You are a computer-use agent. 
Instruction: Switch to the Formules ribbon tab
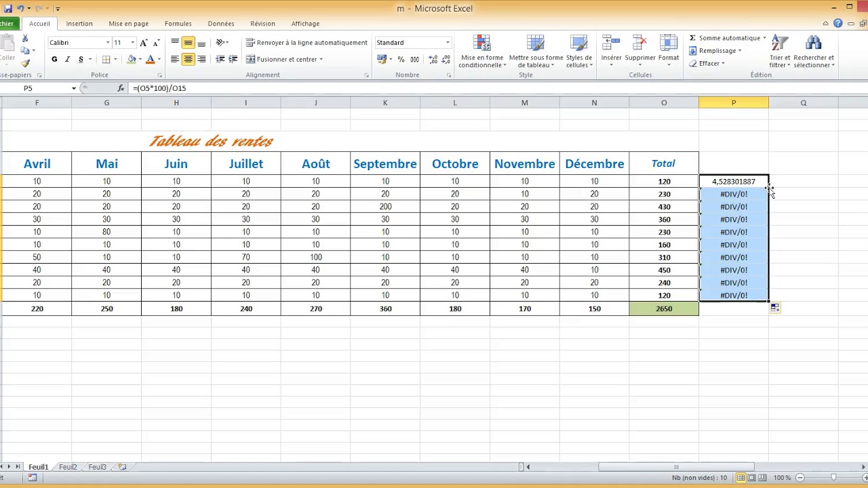[x=178, y=24]
